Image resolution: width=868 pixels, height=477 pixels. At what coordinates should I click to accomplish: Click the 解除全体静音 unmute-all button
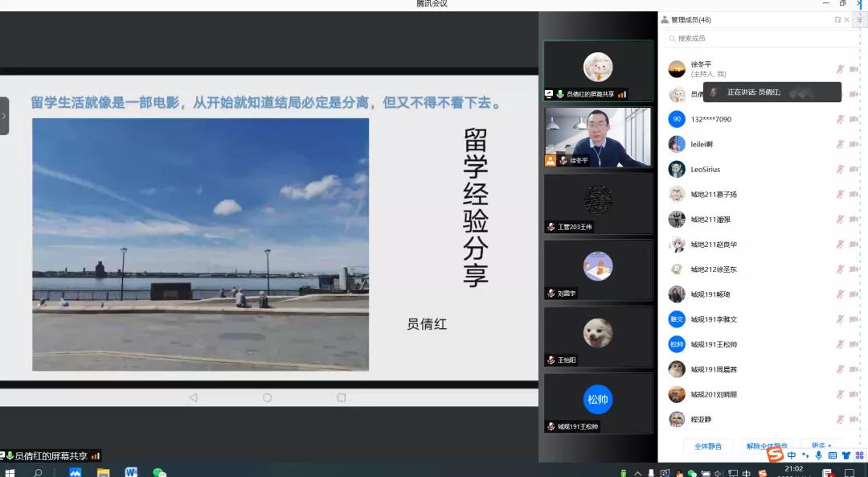click(766, 446)
